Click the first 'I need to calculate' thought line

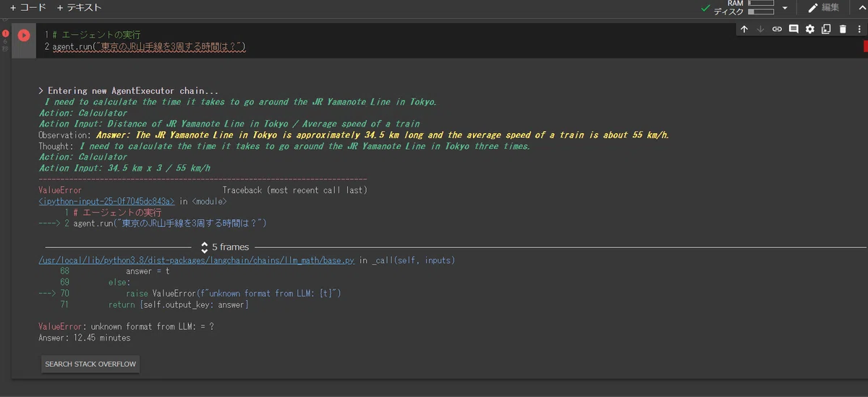point(241,102)
